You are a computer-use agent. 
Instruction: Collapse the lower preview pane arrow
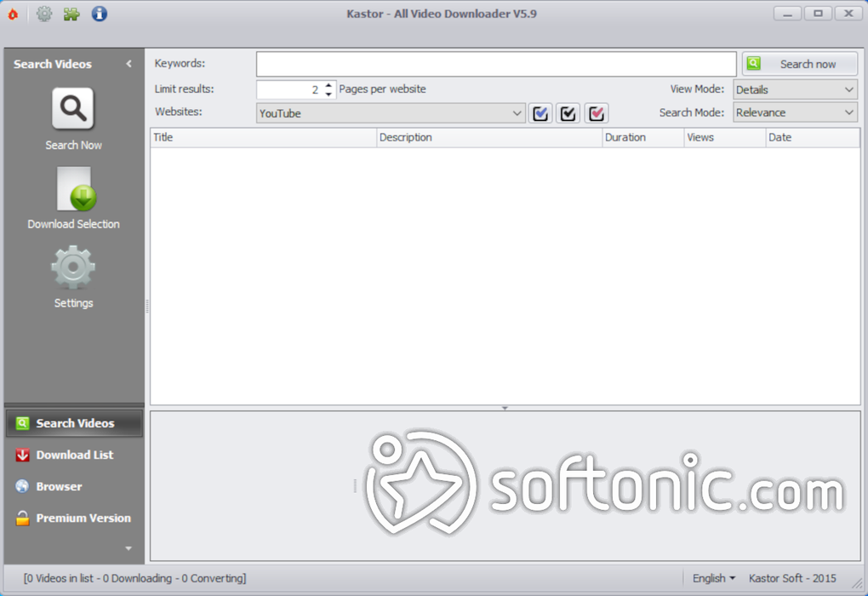pyautogui.click(x=505, y=408)
